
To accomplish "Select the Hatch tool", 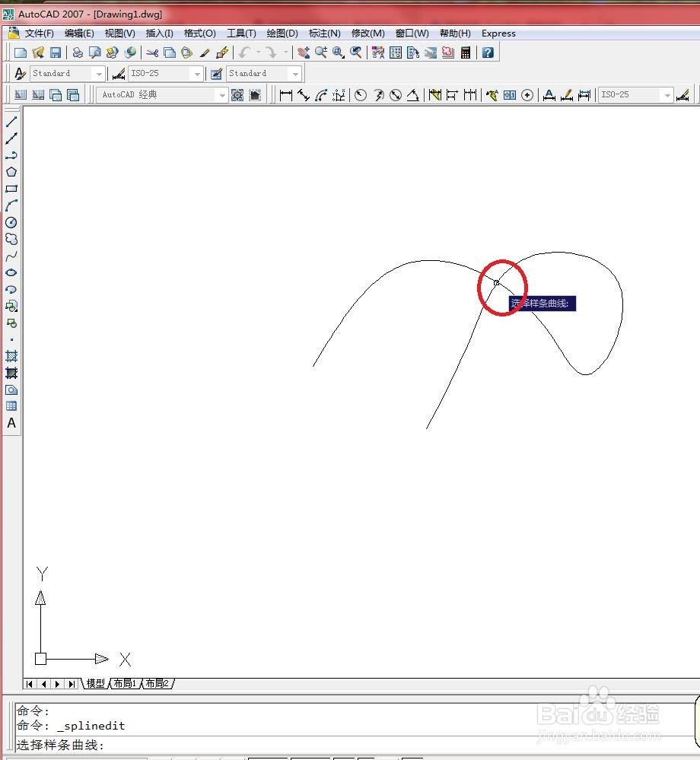I will click(x=11, y=356).
